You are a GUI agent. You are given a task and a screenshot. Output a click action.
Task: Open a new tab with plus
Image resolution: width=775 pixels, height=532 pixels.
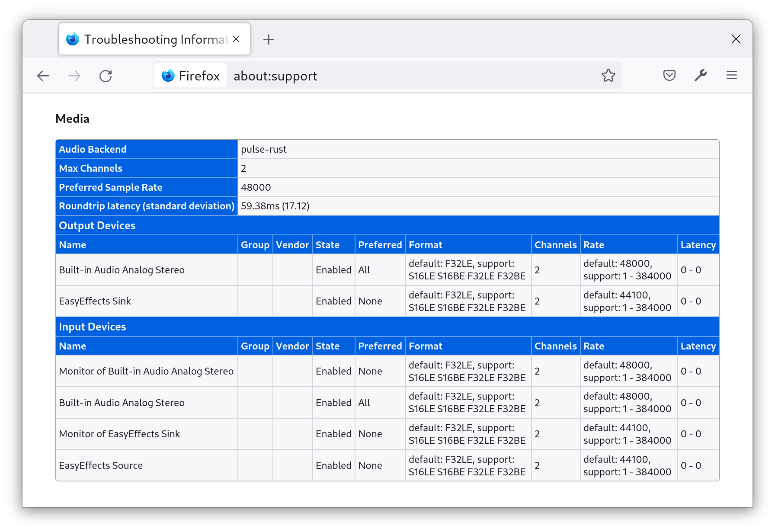point(269,39)
